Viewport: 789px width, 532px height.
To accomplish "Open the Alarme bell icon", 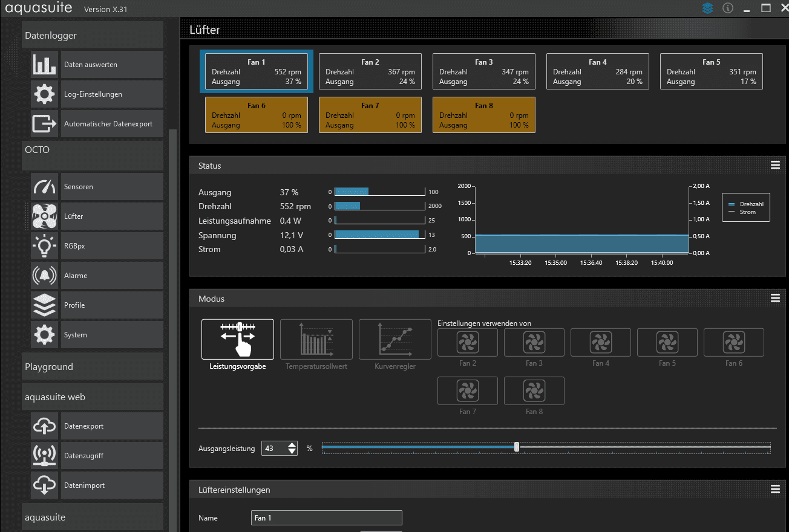I will tap(44, 276).
